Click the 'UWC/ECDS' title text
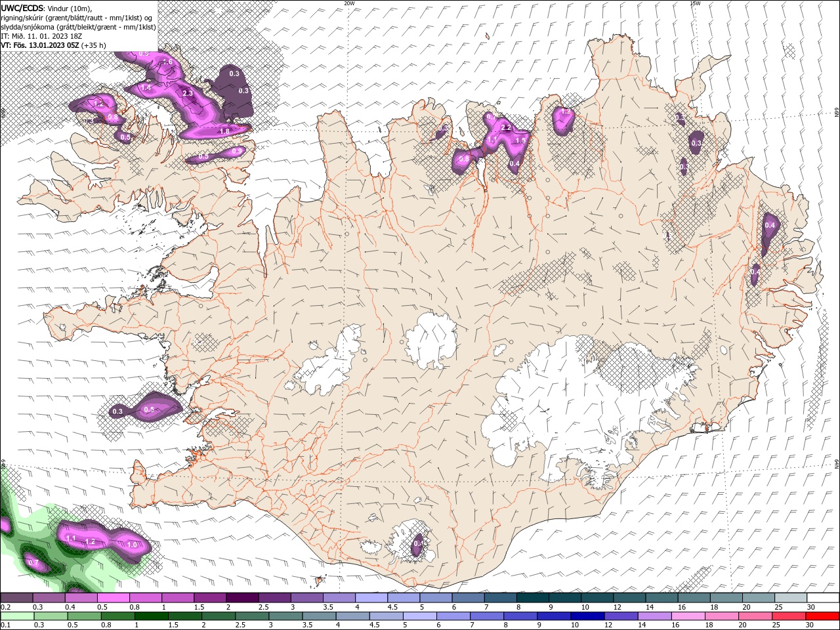 tap(22, 8)
